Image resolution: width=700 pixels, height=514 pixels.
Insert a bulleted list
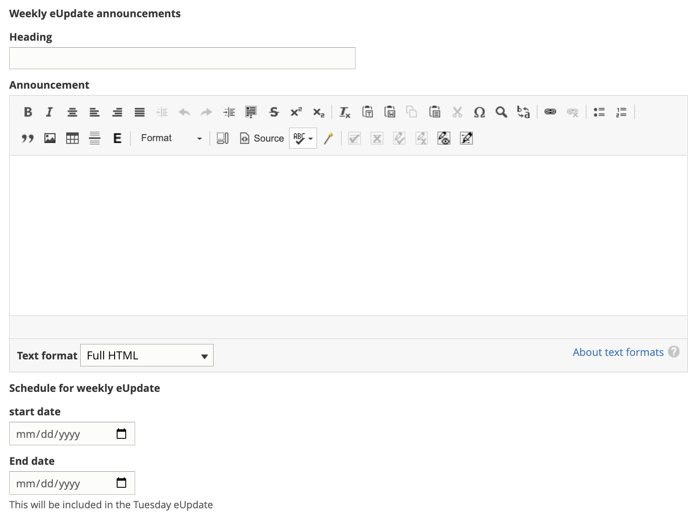point(599,112)
